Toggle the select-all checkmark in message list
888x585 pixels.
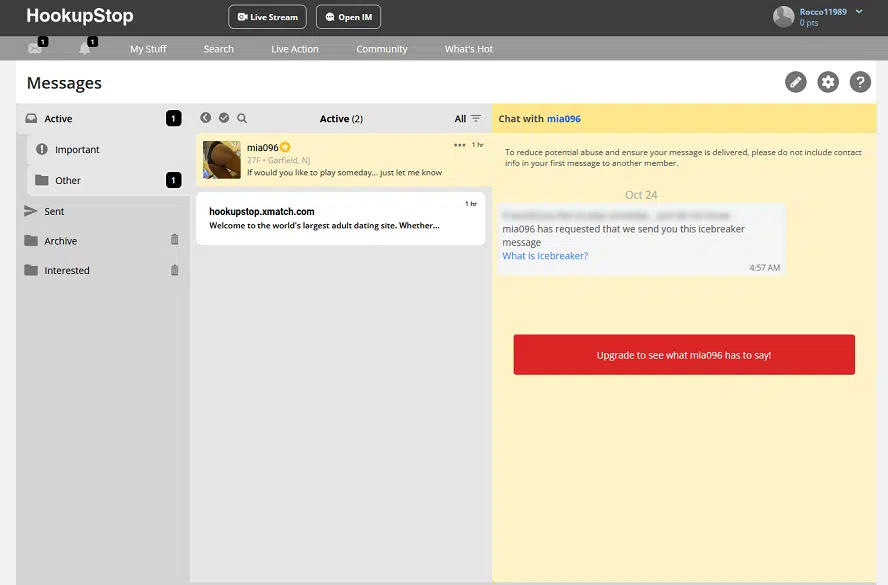[x=224, y=118]
